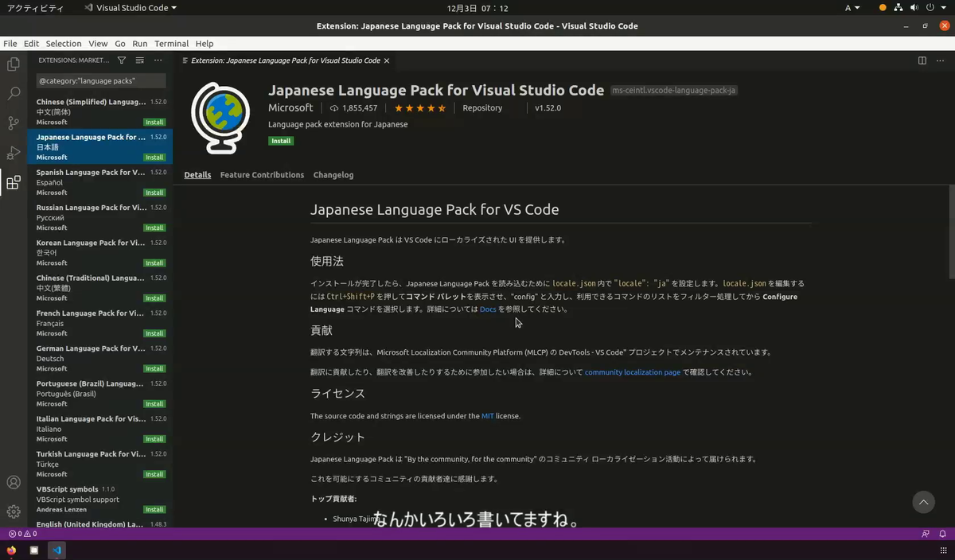955x560 pixels.
Task: Open the Run and Debug view
Action: pyautogui.click(x=13, y=154)
